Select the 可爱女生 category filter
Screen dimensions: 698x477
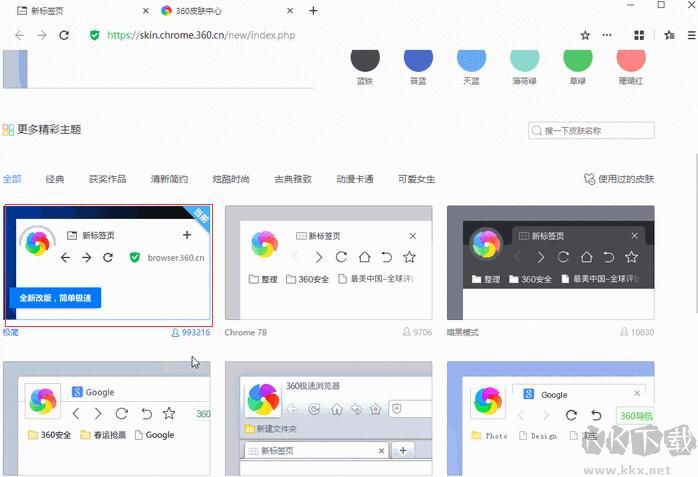(417, 179)
